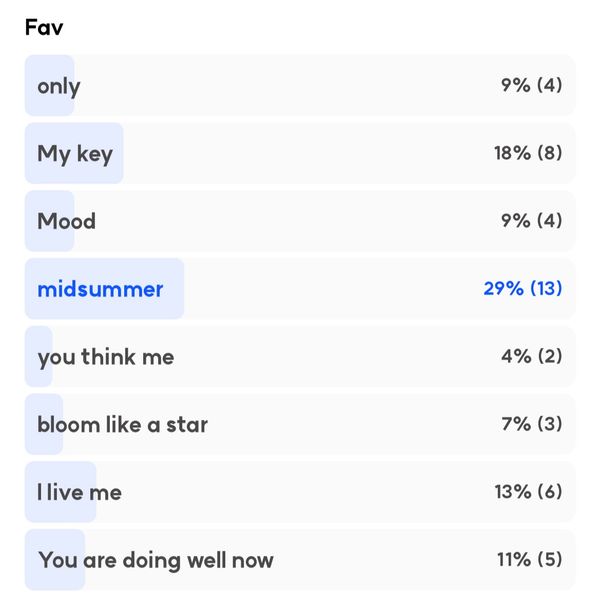Click the 'My key' progress bar fill

(x=74, y=153)
